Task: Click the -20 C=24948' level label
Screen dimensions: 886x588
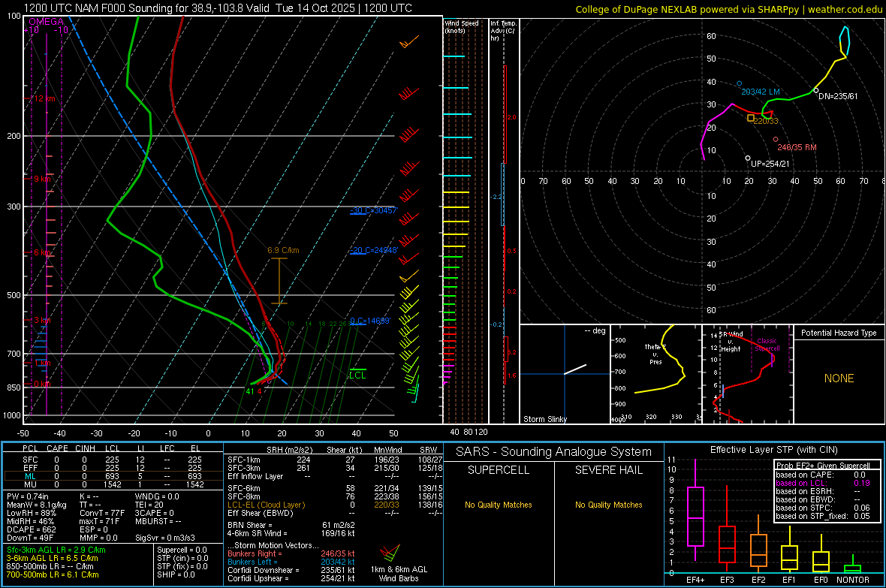Action: pos(374,250)
